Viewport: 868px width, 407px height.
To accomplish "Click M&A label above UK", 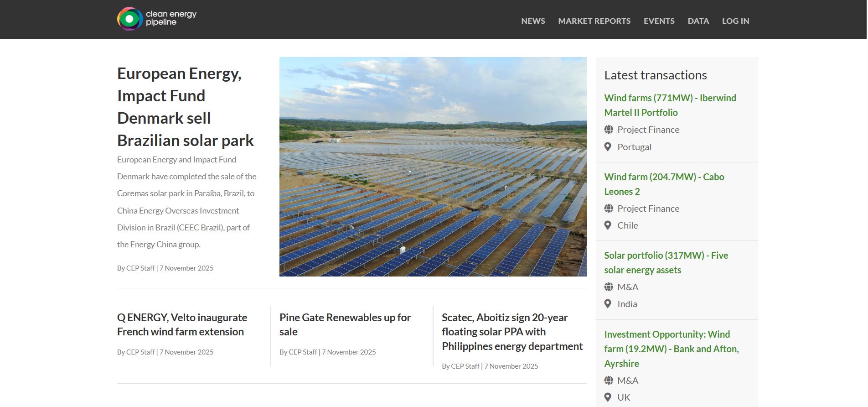I will click(628, 381).
